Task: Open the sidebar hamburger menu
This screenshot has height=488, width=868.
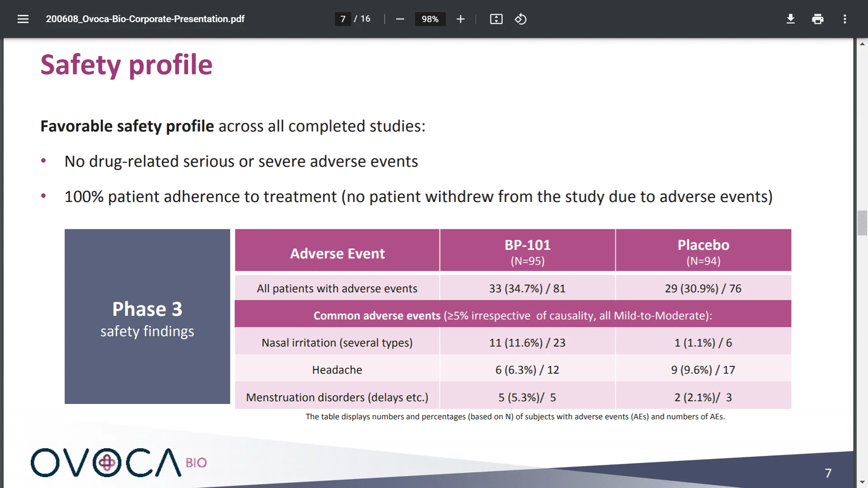Action: (23, 19)
